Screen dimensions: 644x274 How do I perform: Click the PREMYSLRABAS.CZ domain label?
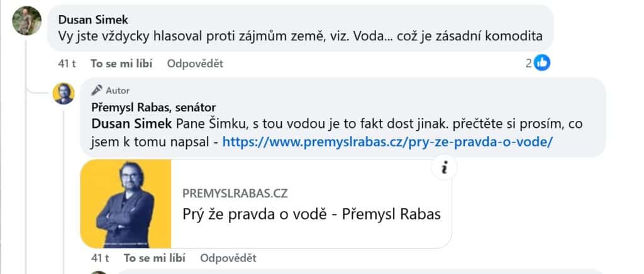235,193
